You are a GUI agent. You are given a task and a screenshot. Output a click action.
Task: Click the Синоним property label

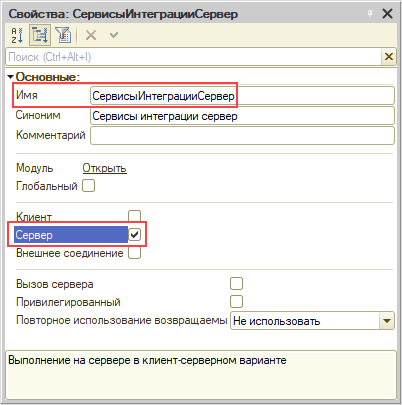[x=38, y=115]
